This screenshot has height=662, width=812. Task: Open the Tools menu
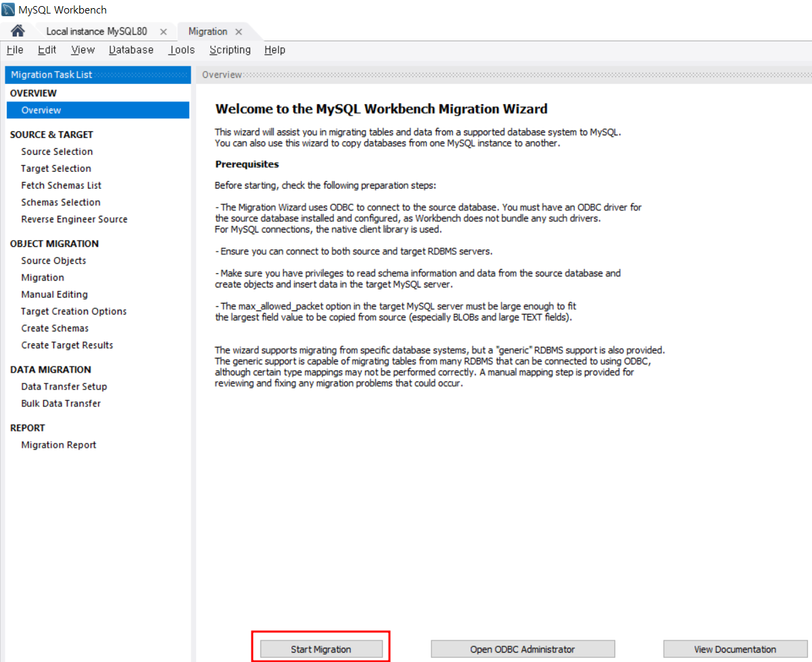pos(182,50)
